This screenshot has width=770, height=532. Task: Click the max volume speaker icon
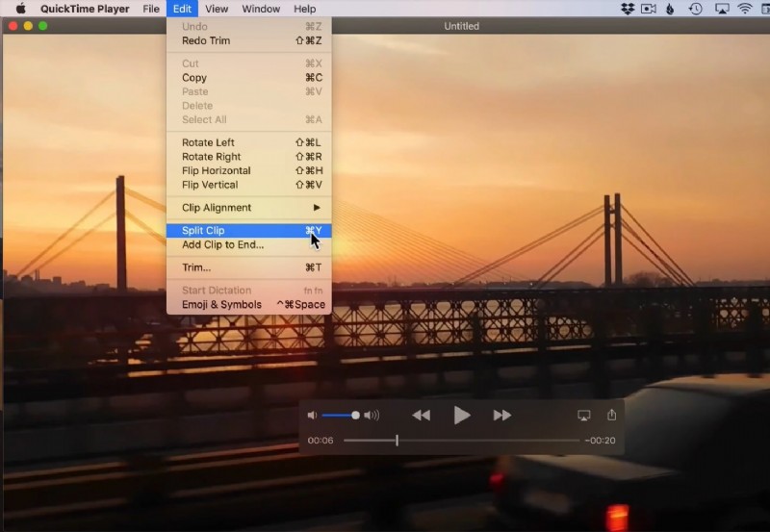(372, 416)
